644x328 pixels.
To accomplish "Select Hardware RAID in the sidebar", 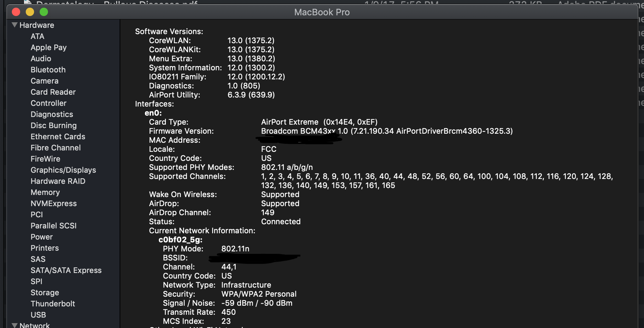I will tap(58, 181).
